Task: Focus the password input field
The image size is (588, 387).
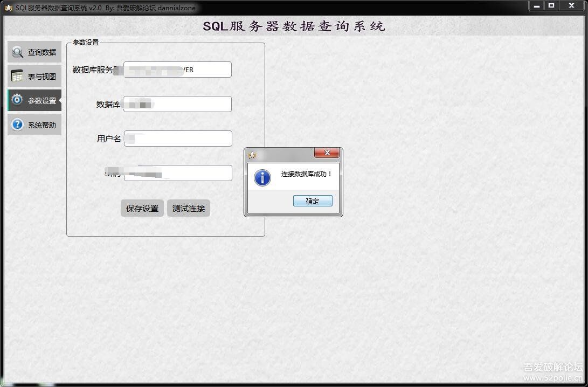Action: click(x=178, y=173)
